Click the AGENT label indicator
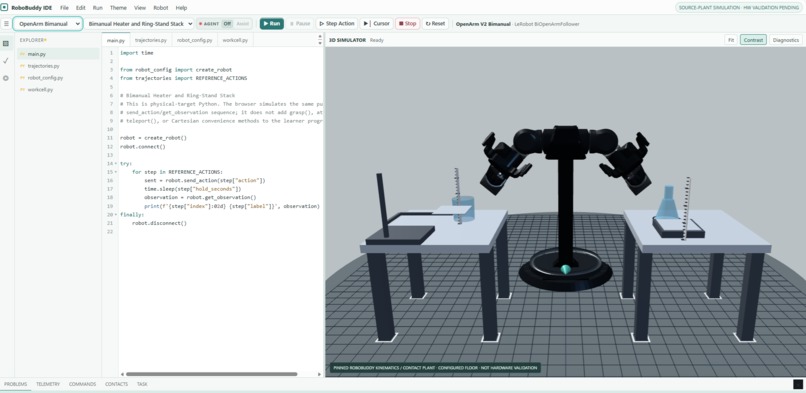The width and height of the screenshot is (806, 393). click(x=209, y=24)
